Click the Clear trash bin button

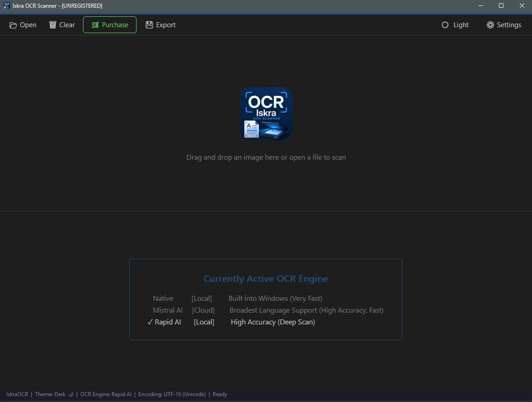62,25
